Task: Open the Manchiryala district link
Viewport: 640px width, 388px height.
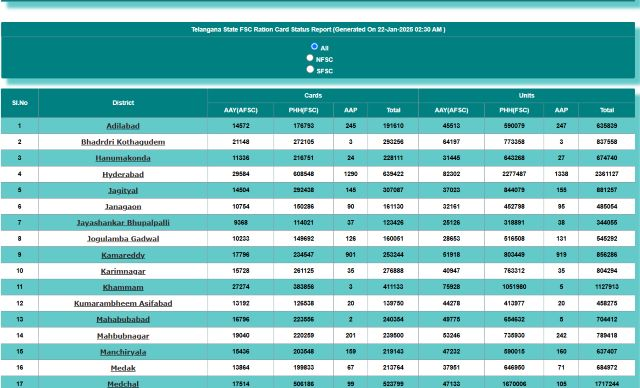Action: (x=123, y=352)
